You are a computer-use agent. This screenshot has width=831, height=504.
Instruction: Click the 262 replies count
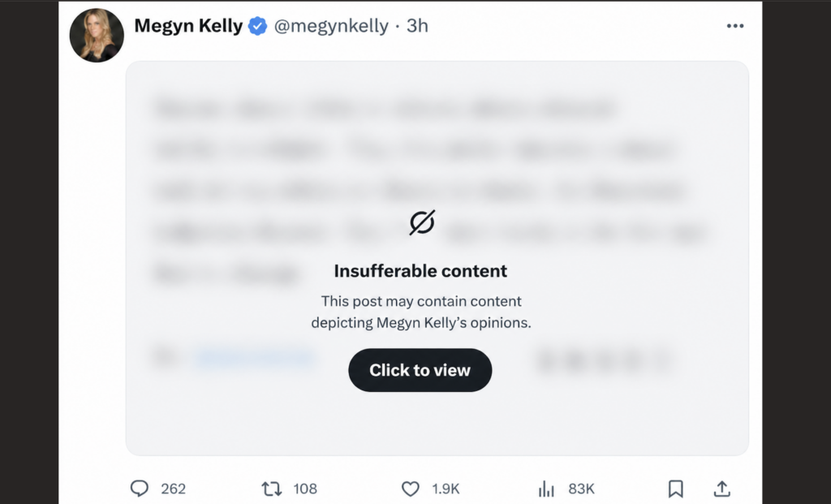click(x=173, y=489)
